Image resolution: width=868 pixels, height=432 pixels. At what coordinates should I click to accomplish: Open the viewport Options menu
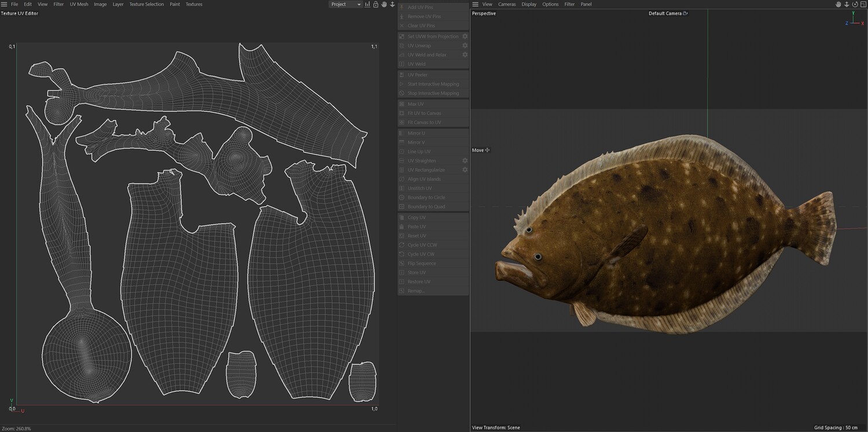(x=550, y=4)
